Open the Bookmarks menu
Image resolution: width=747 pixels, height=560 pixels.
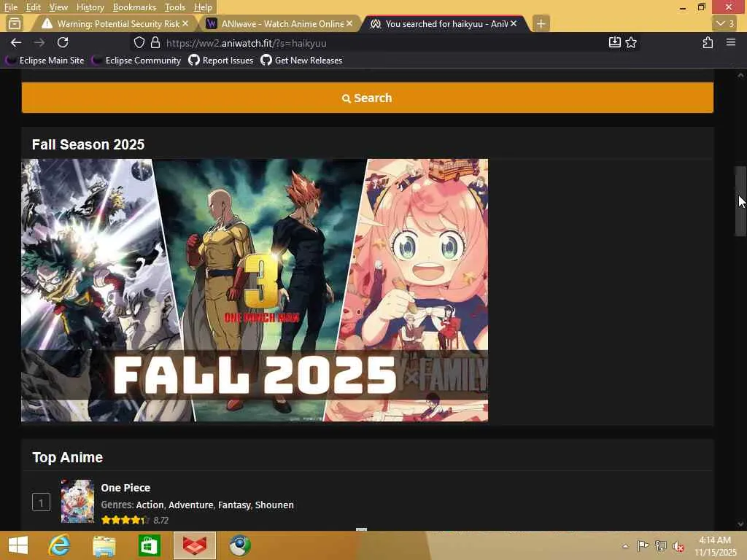point(134,7)
